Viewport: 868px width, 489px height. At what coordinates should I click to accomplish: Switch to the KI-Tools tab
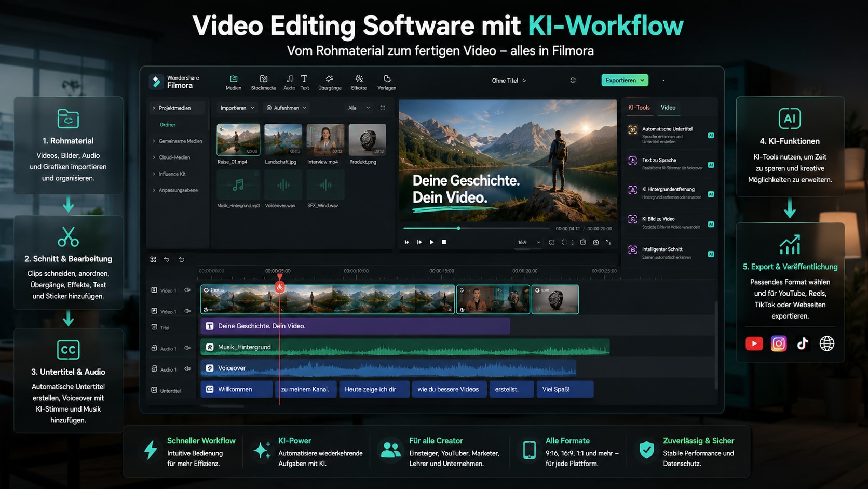pos(639,108)
